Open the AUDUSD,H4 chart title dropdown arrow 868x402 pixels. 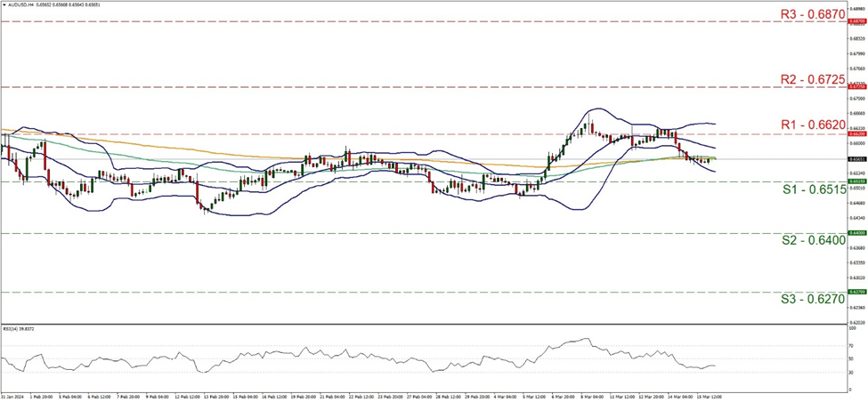[4, 5]
